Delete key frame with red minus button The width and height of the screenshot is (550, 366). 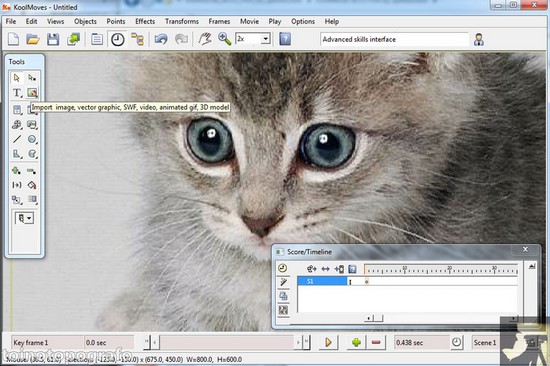pyautogui.click(x=376, y=342)
